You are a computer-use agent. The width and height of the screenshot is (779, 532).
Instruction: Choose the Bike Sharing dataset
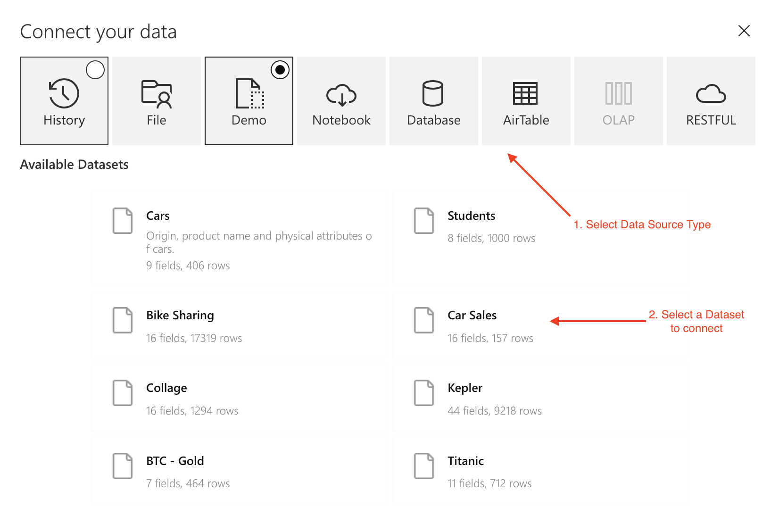238,326
